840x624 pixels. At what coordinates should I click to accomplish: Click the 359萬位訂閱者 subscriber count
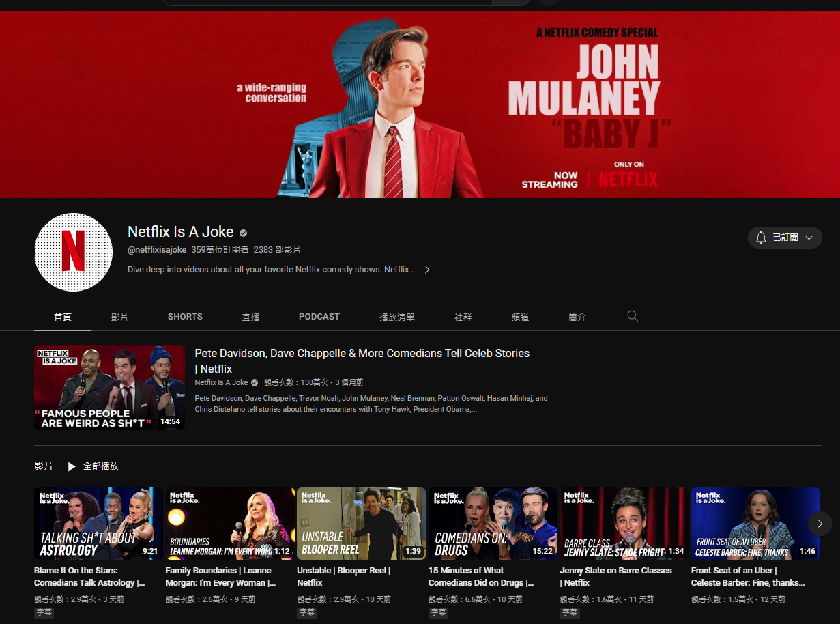[x=220, y=251]
